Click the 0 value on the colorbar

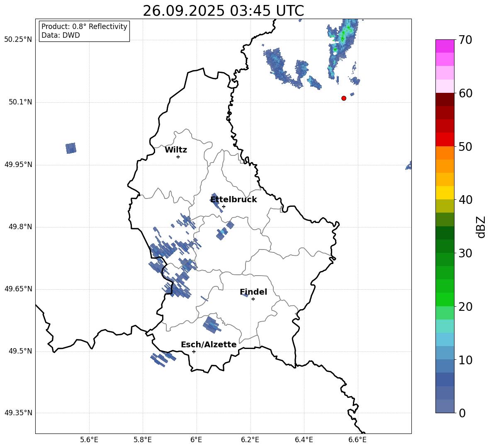pos(462,413)
